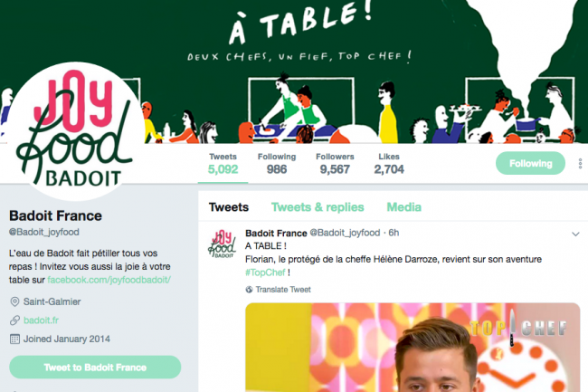This screenshot has width=588, height=392.
Task: Open the facebook.com/joyfoodbadoit link in the bio
Action: click(109, 280)
